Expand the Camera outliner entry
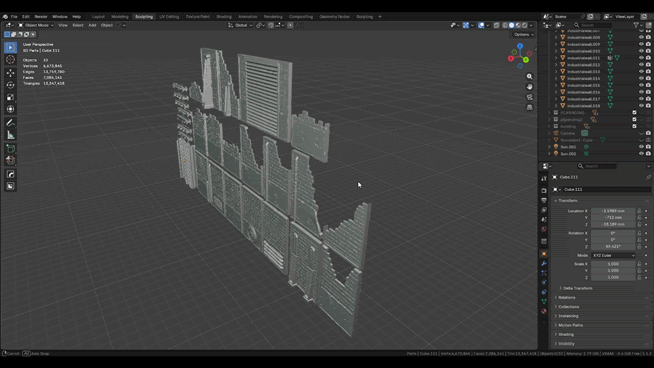The image size is (654, 368). tap(549, 133)
